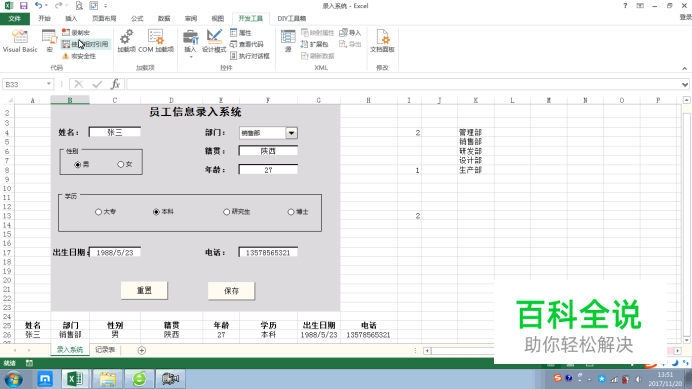Image resolution: width=692 pixels, height=389 pixels.
Task: Add a new sheet
Action: pyautogui.click(x=142, y=350)
